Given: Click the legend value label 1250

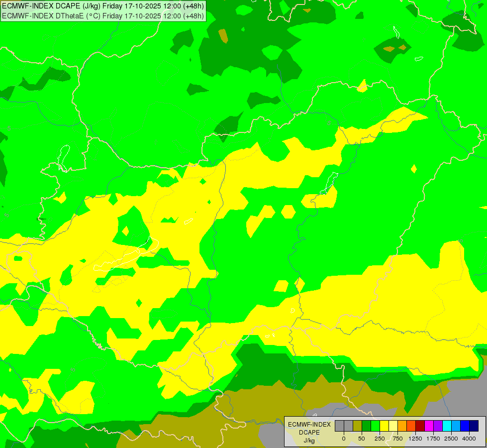Looking at the screenshot, I should click(x=415, y=439).
